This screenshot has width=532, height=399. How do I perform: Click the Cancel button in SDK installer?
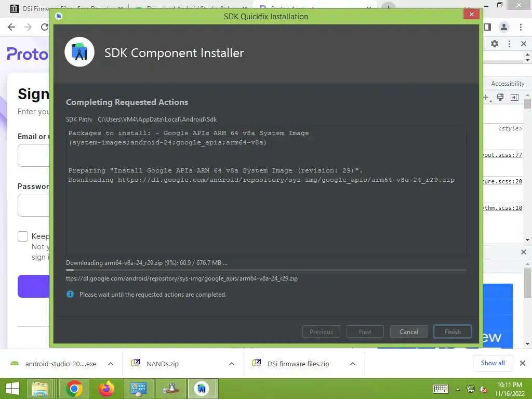[408, 331]
